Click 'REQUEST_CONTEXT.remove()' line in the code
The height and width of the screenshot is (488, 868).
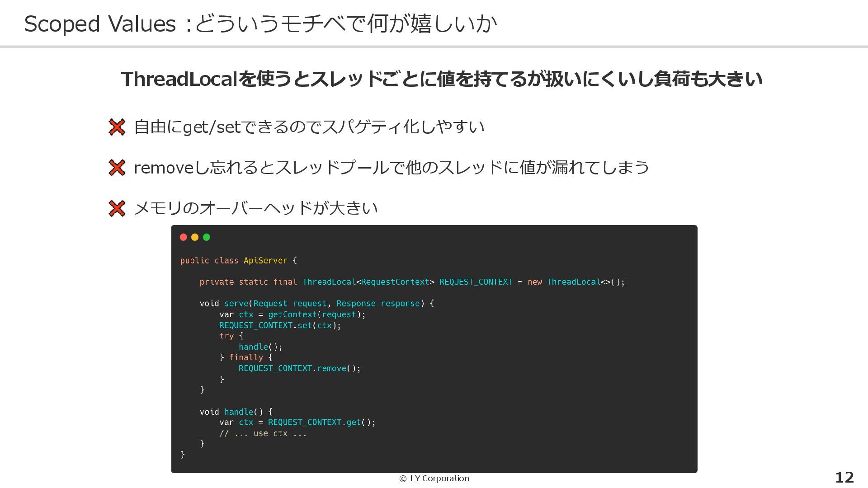coord(299,368)
